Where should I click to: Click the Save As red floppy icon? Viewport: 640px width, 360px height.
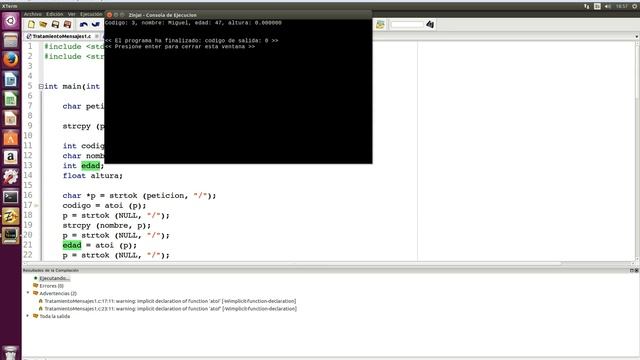pos(67,24)
